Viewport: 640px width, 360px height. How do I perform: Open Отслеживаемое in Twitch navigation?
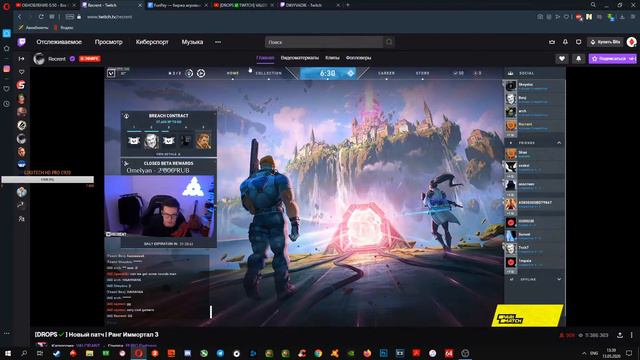point(59,42)
